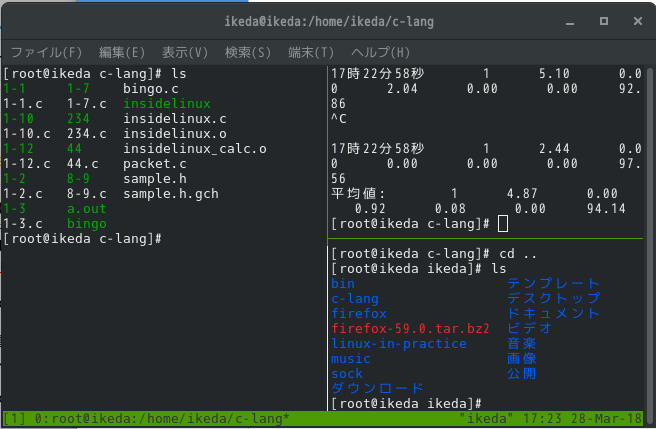Click bingo.c in the left pane
The image size is (656, 429).
click(x=151, y=89)
